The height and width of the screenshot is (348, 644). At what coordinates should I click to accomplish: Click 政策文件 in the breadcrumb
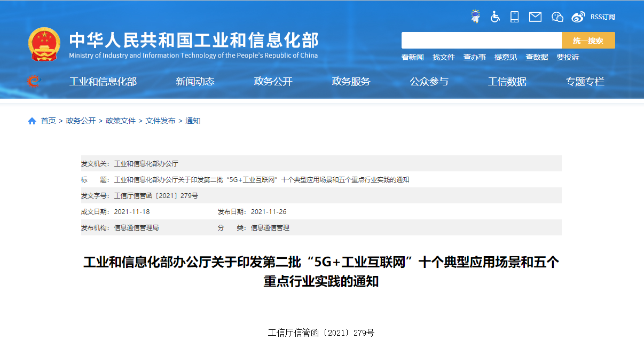121,121
